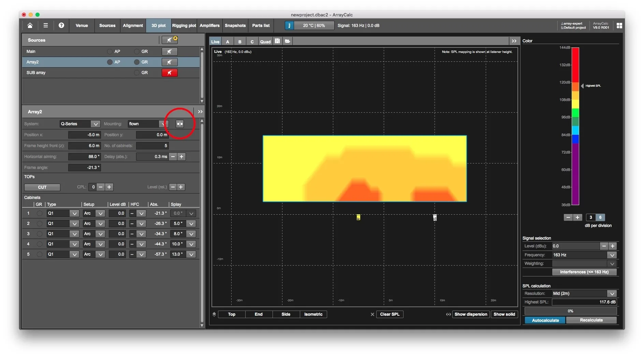The height and width of the screenshot is (357, 644).
Task: Select the Quad plot tab
Action: [265, 42]
